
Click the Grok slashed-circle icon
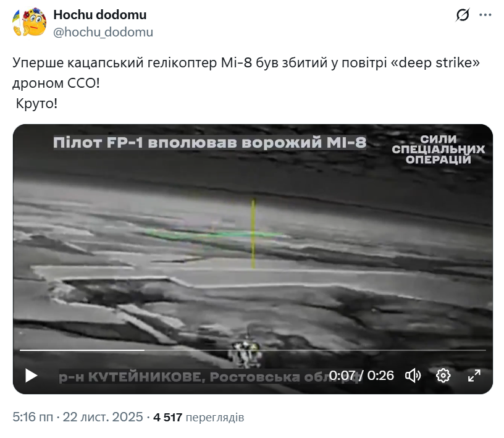(x=463, y=15)
